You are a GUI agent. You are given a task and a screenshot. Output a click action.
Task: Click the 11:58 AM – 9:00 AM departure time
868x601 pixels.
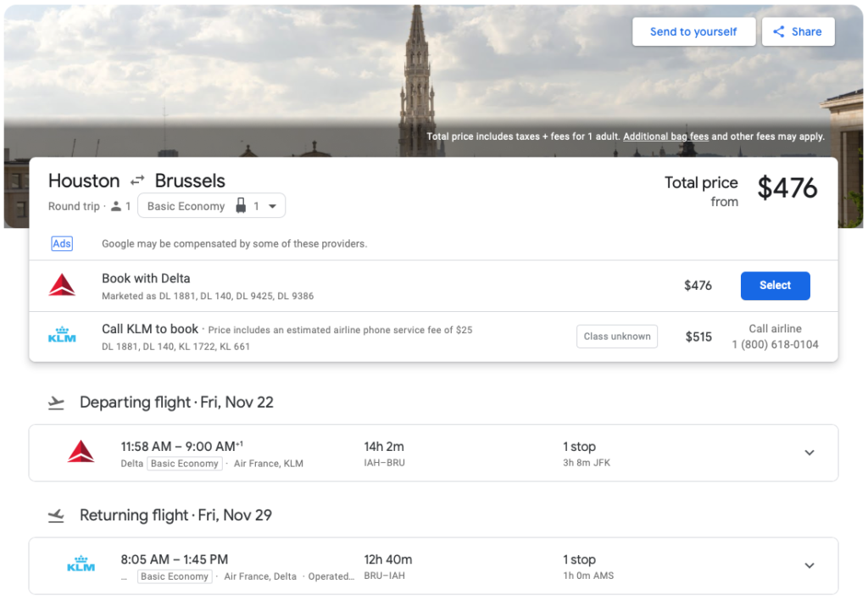[x=181, y=447]
